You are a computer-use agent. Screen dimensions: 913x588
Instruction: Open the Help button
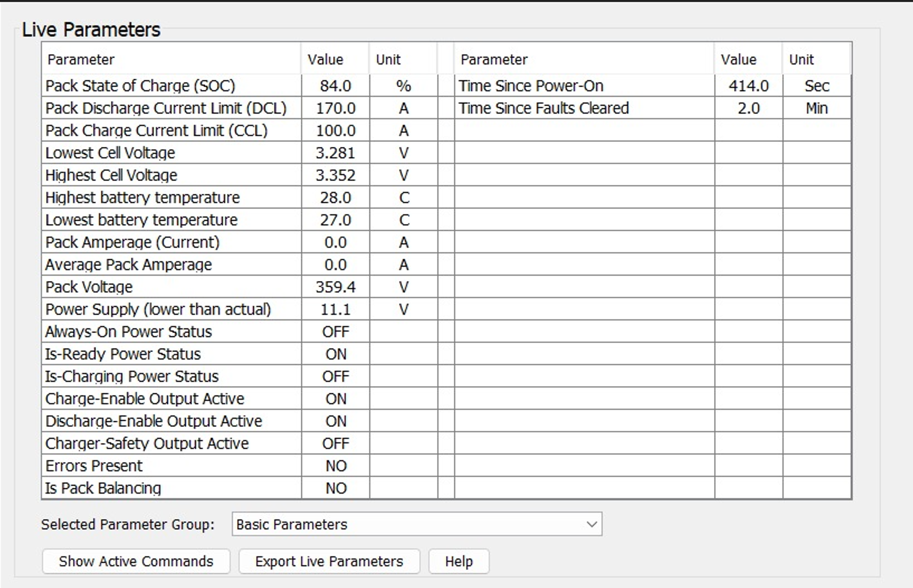[x=458, y=561]
